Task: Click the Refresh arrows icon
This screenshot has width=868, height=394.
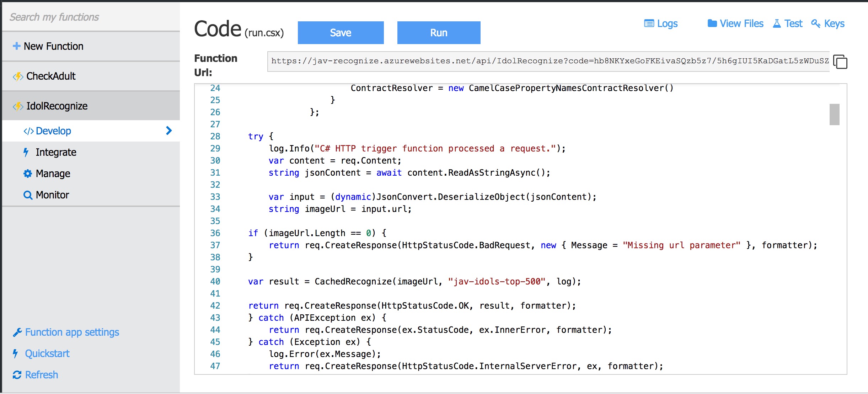Action: pos(17,375)
